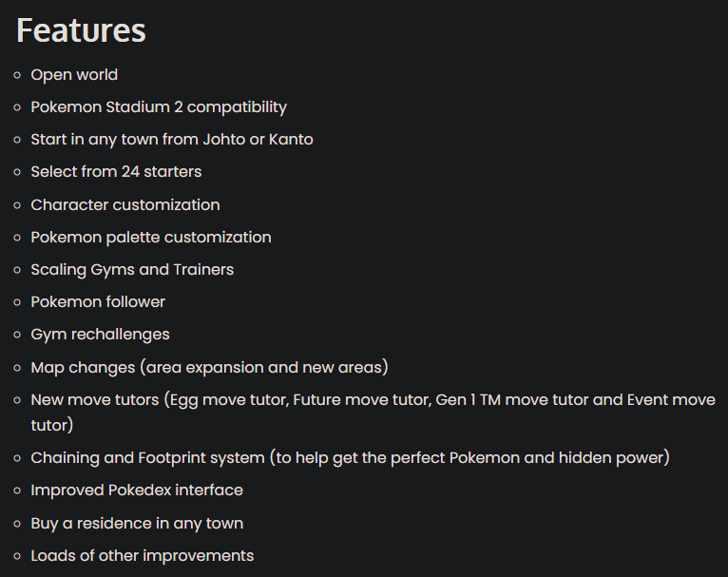Click 'Start in any town from Johto or Kanto'
The image size is (728, 577).
coord(172,140)
